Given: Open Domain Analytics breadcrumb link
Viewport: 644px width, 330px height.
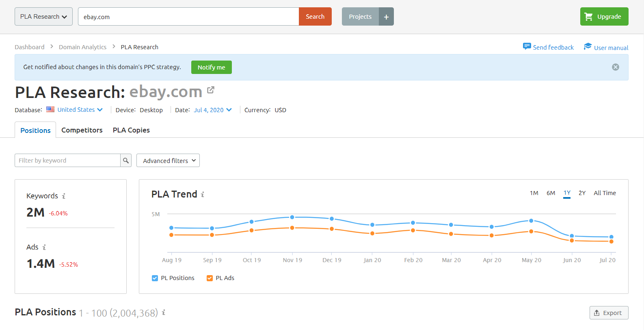Looking at the screenshot, I should point(82,47).
